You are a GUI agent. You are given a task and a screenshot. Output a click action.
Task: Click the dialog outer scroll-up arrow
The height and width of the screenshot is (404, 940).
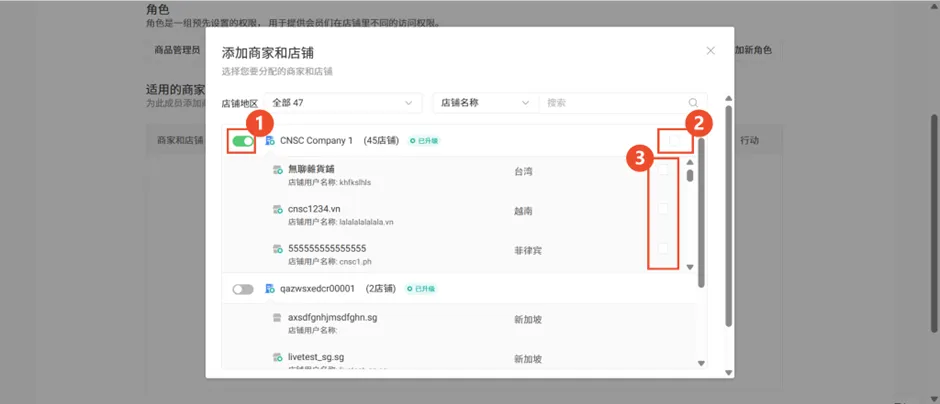[x=728, y=98]
